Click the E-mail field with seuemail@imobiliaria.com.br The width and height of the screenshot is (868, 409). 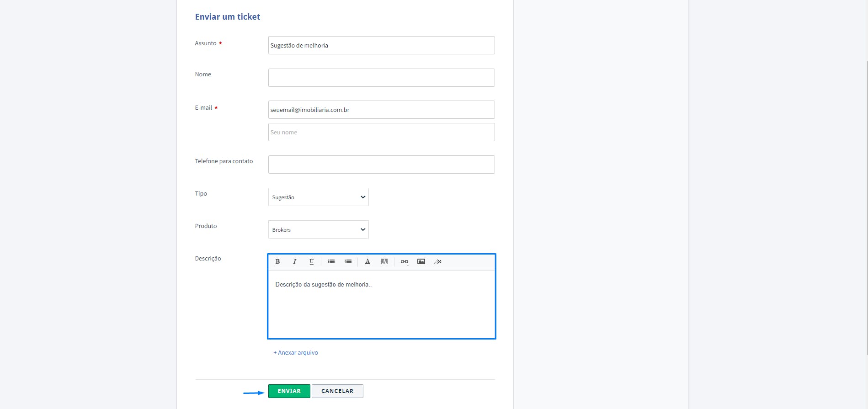click(382, 110)
